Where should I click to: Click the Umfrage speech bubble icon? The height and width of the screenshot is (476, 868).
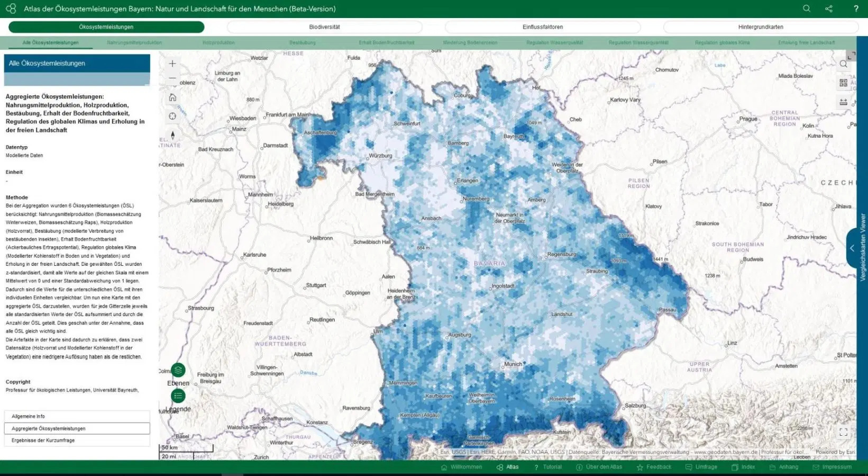689,468
